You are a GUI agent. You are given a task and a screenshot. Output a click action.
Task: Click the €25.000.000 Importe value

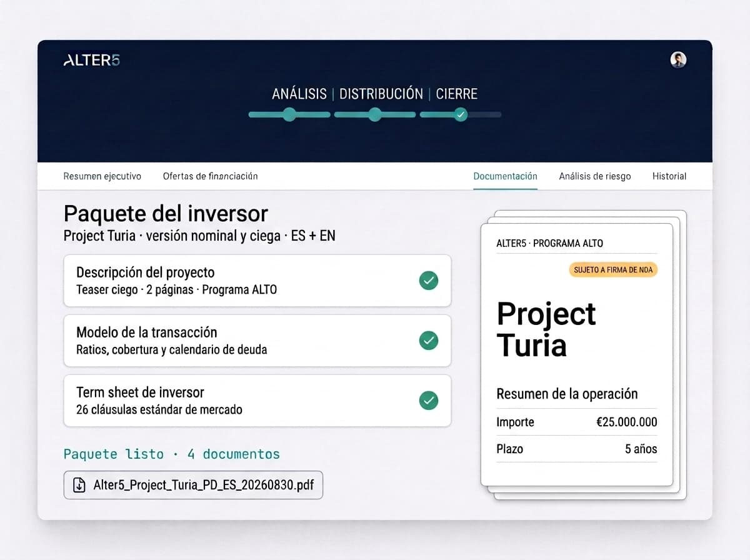click(627, 422)
